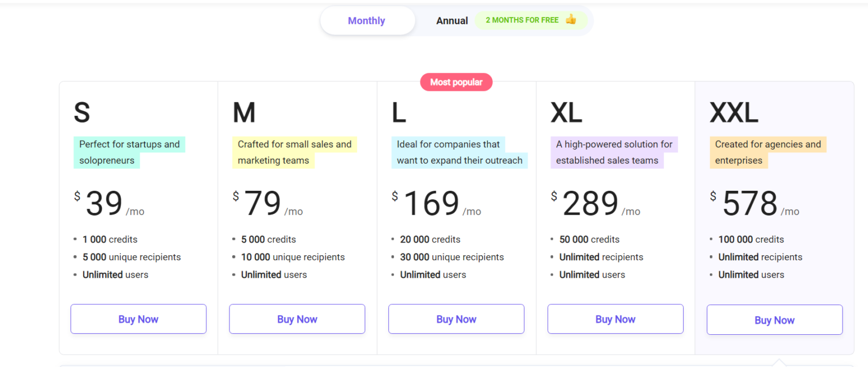The width and height of the screenshot is (868, 367).
Task: Click Buy Now for the S plan
Action: click(138, 319)
